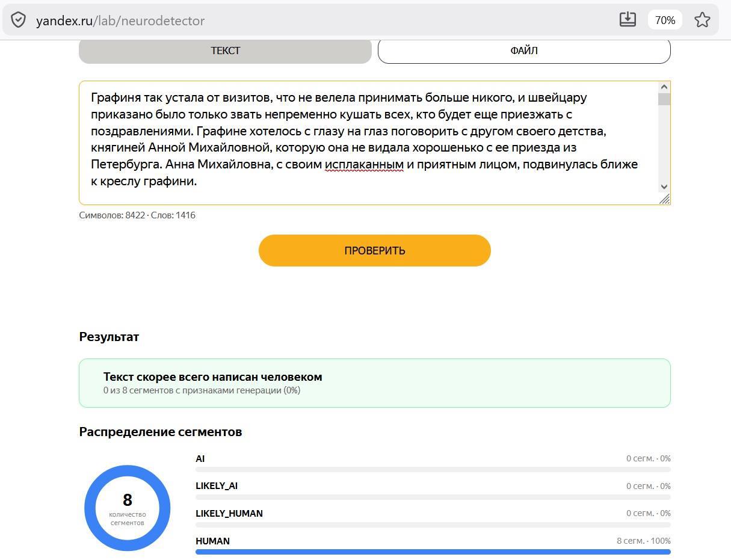The width and height of the screenshot is (731, 560).
Task: Click the underlined word исплаканным
Action: coord(364,164)
